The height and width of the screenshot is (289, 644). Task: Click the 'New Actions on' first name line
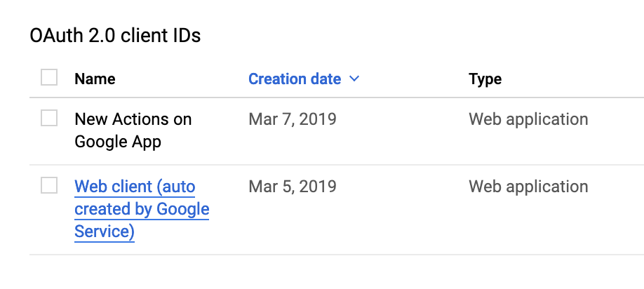133,119
